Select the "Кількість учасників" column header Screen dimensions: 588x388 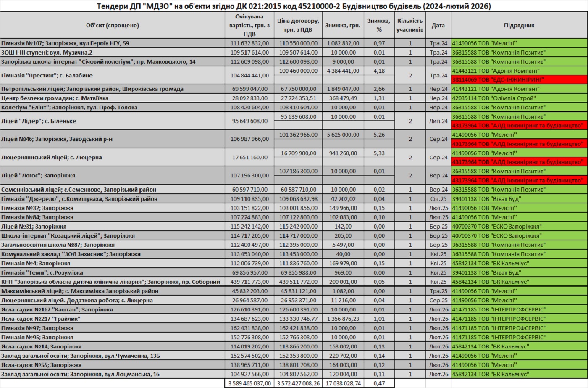[410, 25]
